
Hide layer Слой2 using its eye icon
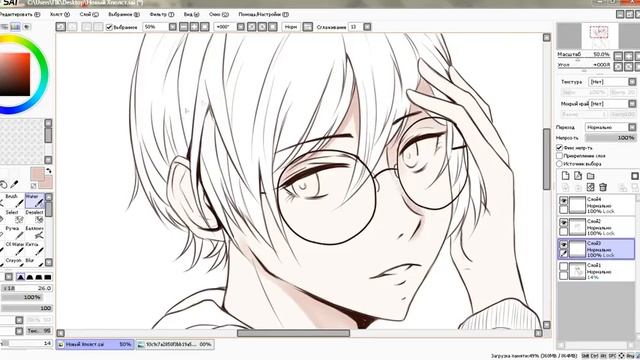tap(564, 222)
